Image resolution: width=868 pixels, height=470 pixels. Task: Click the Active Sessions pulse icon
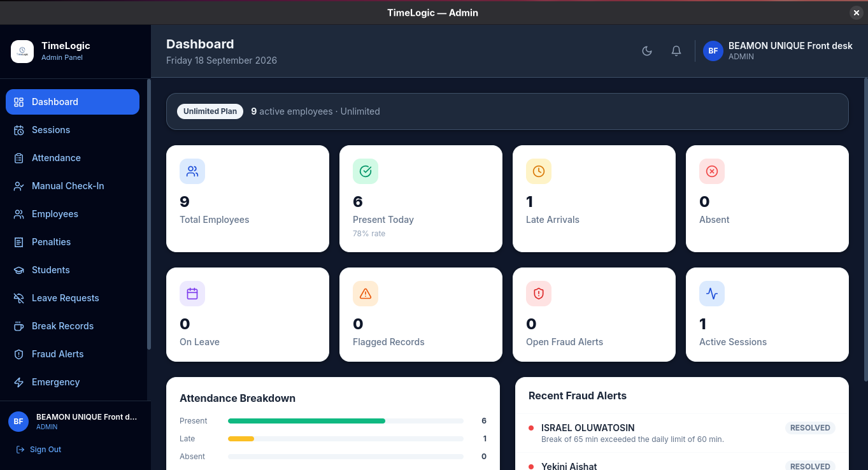[x=712, y=294]
